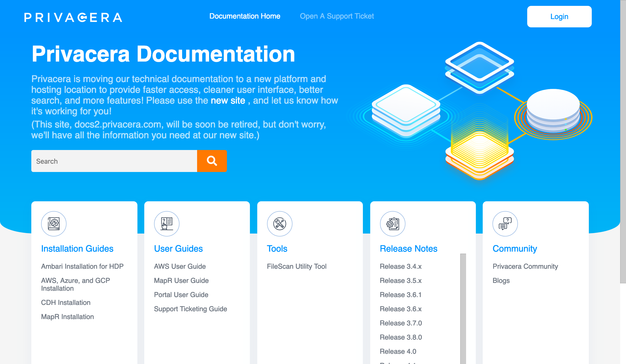Open Release 3.8.0 notes
Image resolution: width=626 pixels, height=364 pixels.
tap(401, 337)
